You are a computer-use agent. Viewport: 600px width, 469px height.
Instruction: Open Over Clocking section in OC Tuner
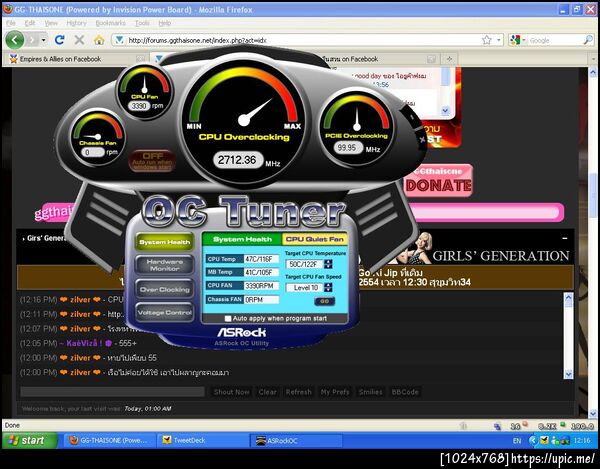tap(165, 290)
